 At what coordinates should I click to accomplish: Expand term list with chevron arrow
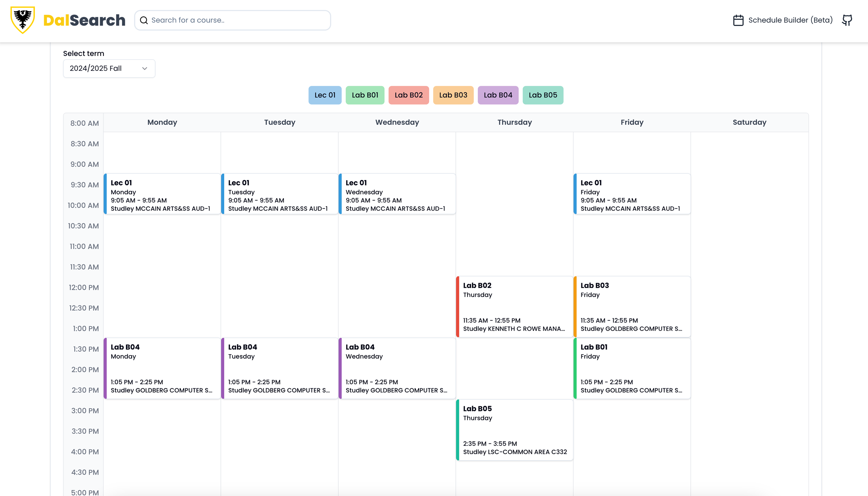click(x=145, y=68)
